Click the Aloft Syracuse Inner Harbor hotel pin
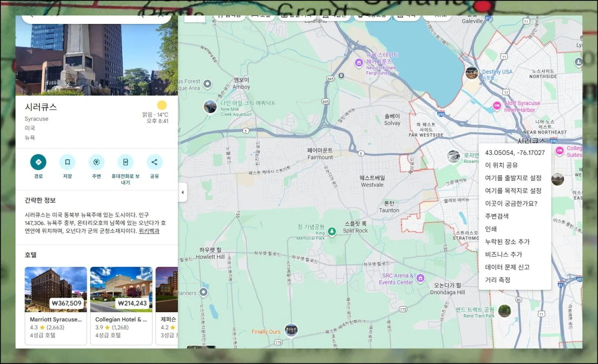598x364 pixels. pos(496,106)
